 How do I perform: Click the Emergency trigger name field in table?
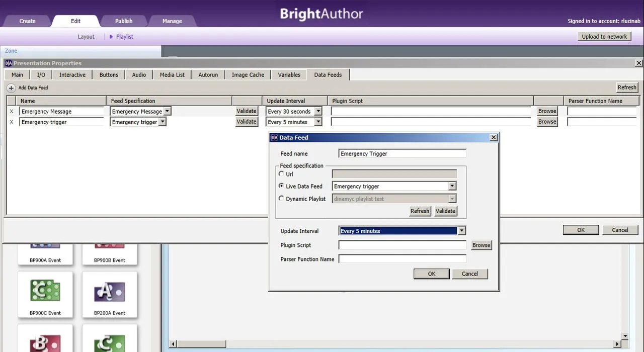62,122
